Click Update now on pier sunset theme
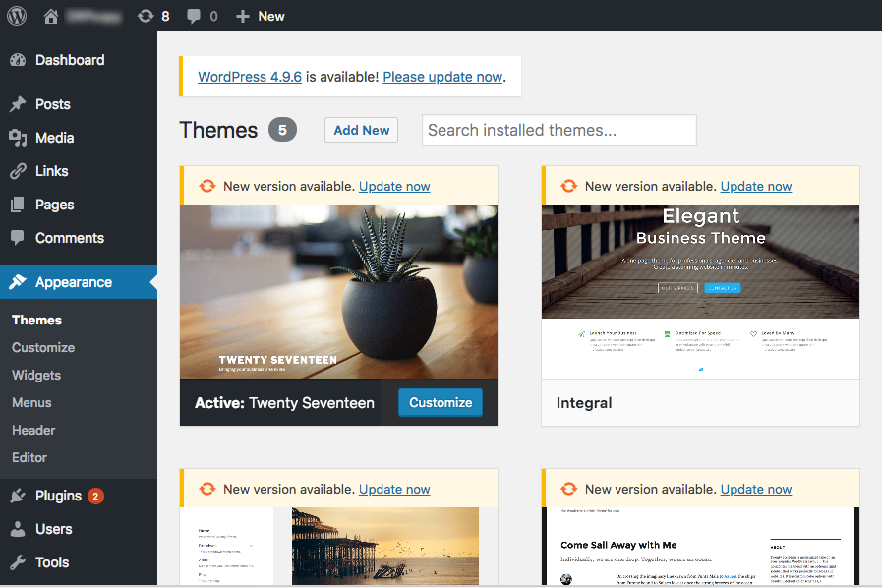The height and width of the screenshot is (588, 882). [x=394, y=489]
